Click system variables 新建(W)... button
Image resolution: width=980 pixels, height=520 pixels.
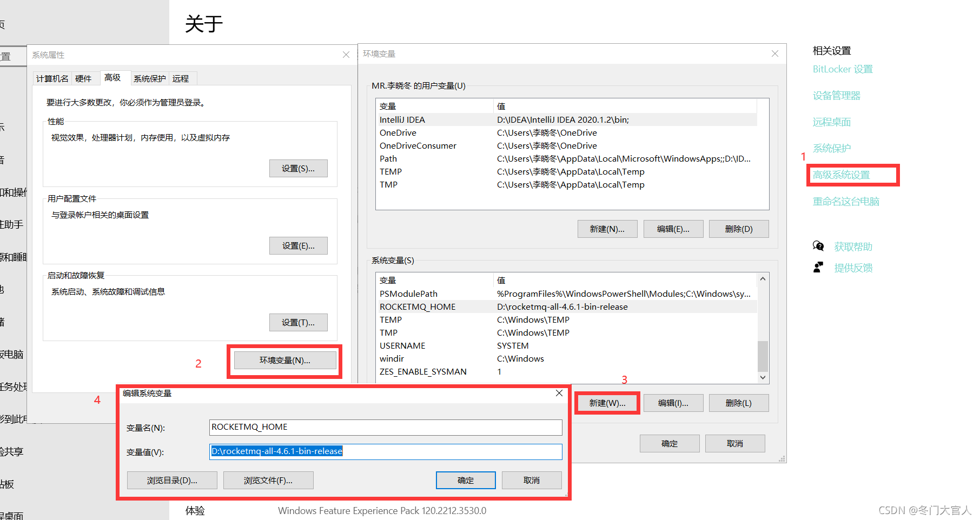pyautogui.click(x=607, y=403)
